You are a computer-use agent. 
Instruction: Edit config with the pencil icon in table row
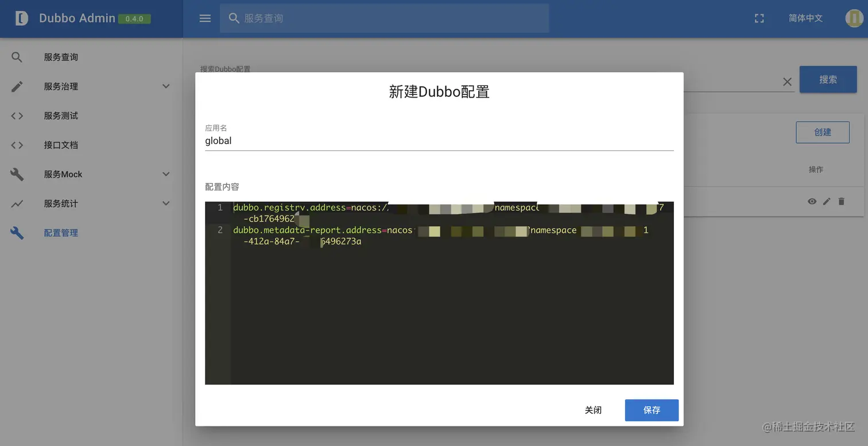click(x=827, y=201)
